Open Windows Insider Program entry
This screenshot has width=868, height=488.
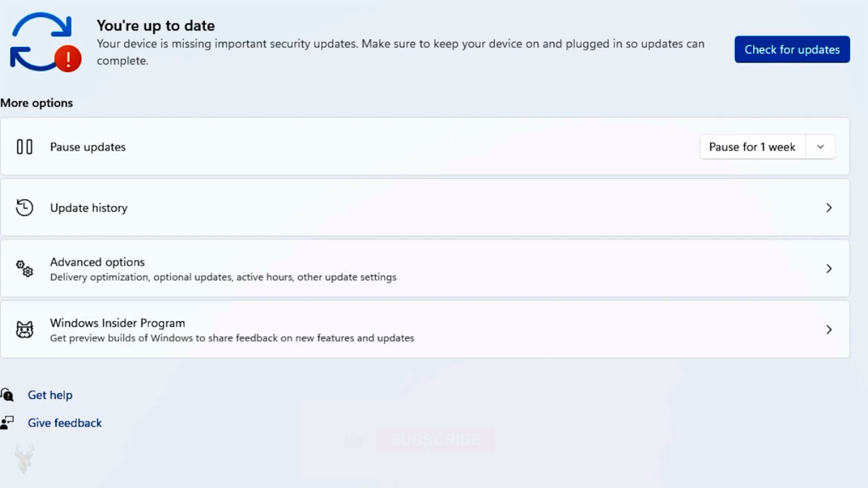pyautogui.click(x=425, y=329)
